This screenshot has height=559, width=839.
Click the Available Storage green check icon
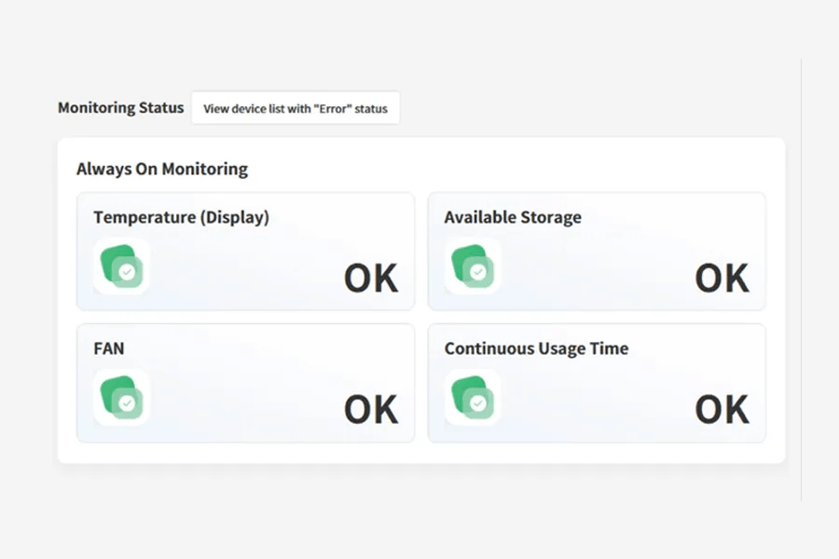[x=472, y=266]
